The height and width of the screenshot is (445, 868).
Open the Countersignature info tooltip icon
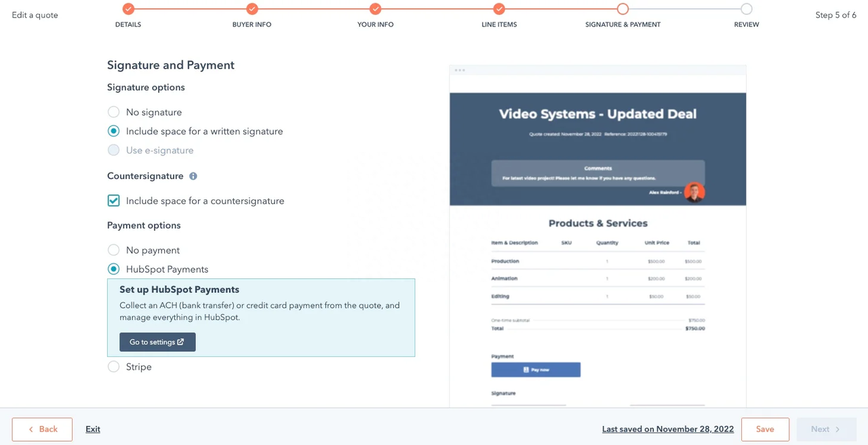193,176
